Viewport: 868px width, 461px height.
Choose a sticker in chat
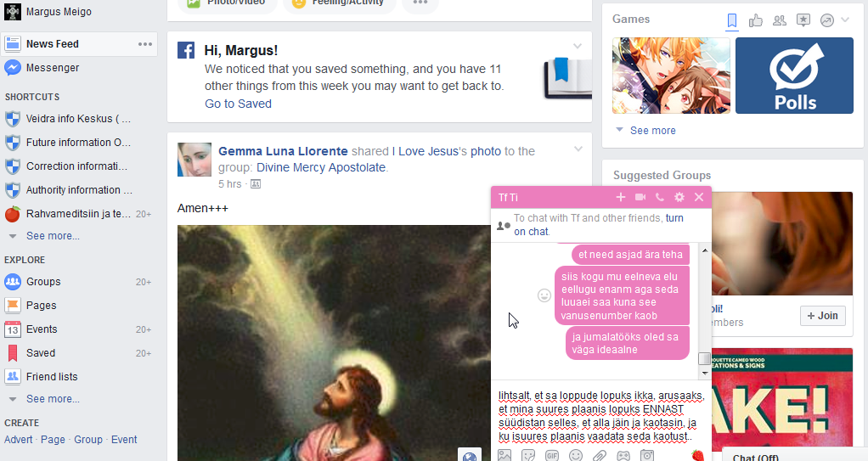coord(528,455)
